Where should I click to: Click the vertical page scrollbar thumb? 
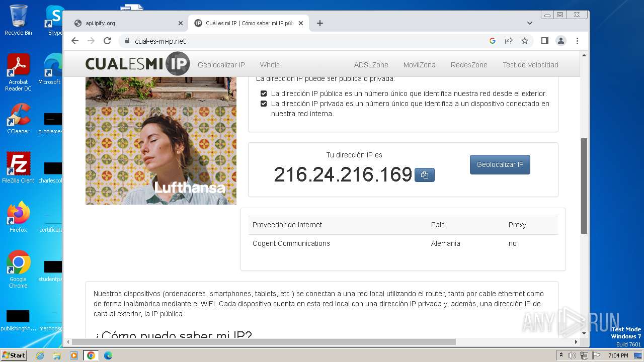point(584,186)
